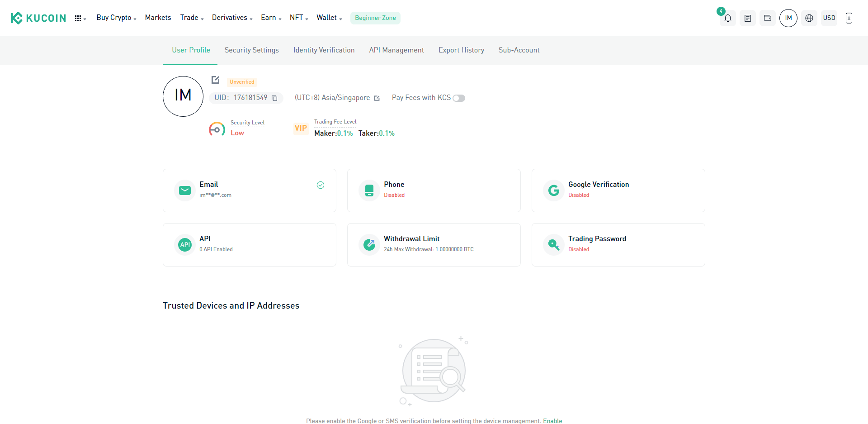Screen dimensions: 868x424
Task: Switch to the API Management tab
Action: tap(396, 50)
